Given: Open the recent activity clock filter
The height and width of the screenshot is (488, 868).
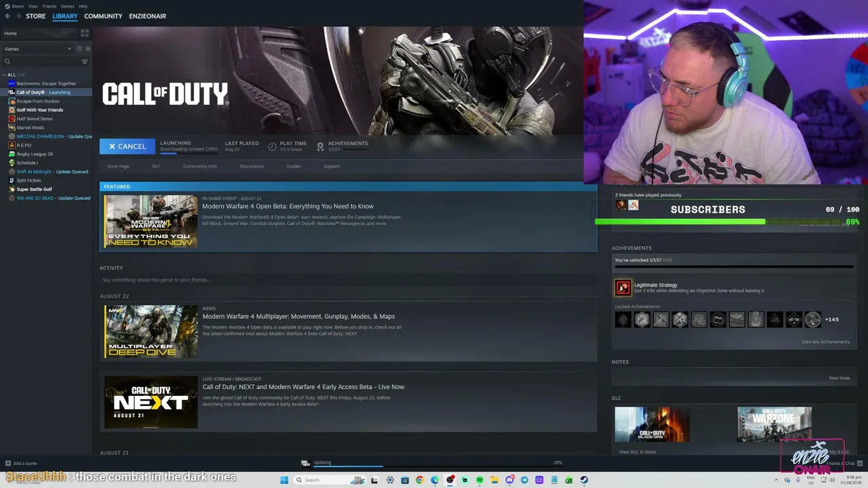Looking at the screenshot, I should (x=79, y=49).
